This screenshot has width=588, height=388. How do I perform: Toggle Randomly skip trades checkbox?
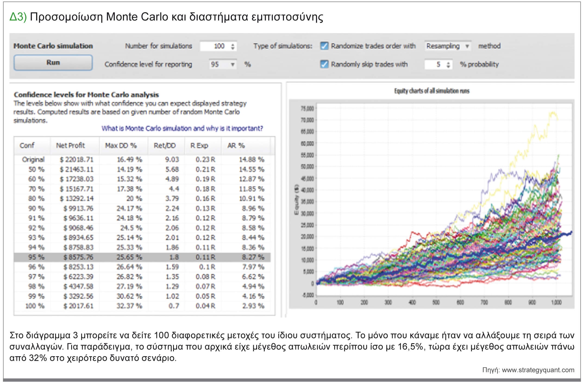tap(324, 64)
